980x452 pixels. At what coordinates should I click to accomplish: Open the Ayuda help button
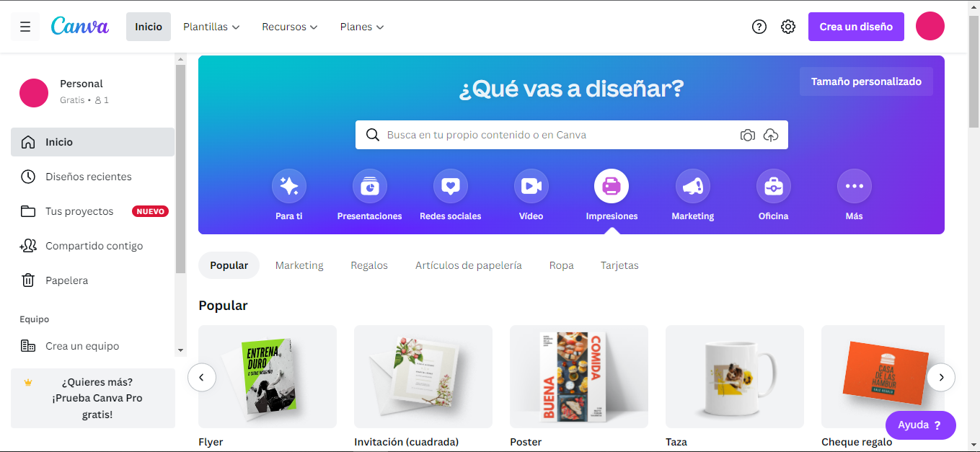pyautogui.click(x=920, y=425)
